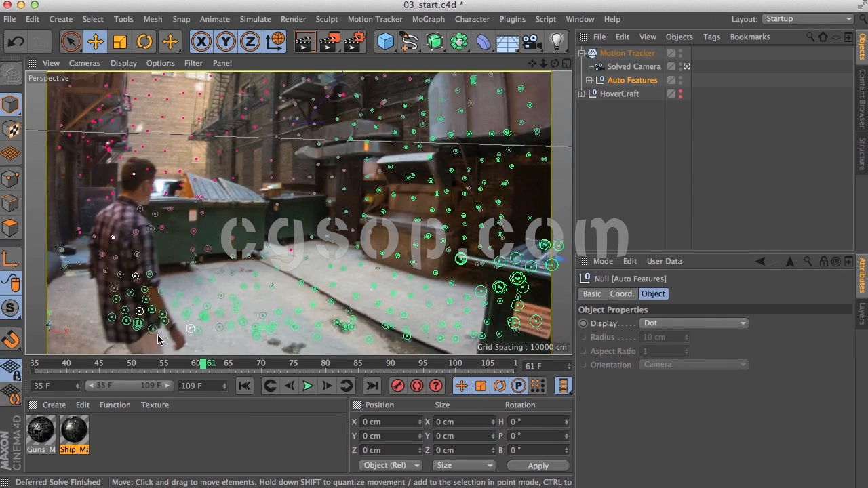Toggle Auto Features visibility checkmark

point(671,80)
